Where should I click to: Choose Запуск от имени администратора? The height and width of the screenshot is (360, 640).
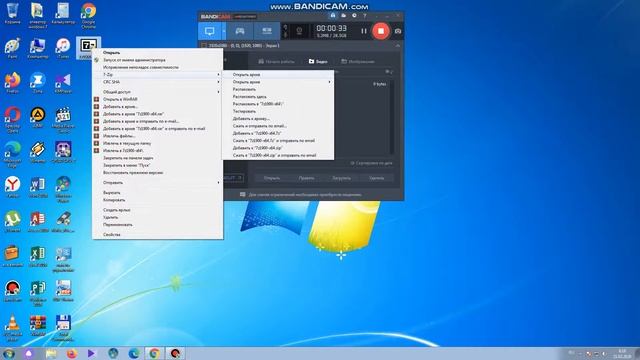pos(158,60)
